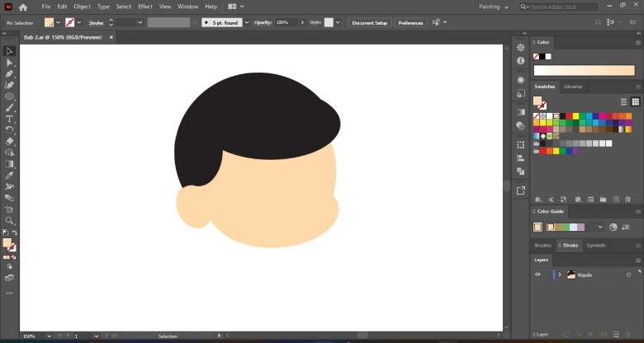Viewport: 644px width, 343px height.
Task: Select the Gradient tool in toolbar
Action: tap(9, 164)
